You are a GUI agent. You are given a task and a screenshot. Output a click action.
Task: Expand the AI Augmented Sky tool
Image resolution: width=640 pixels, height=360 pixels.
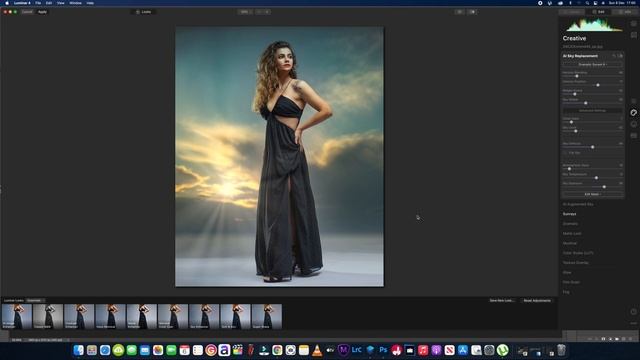578,204
